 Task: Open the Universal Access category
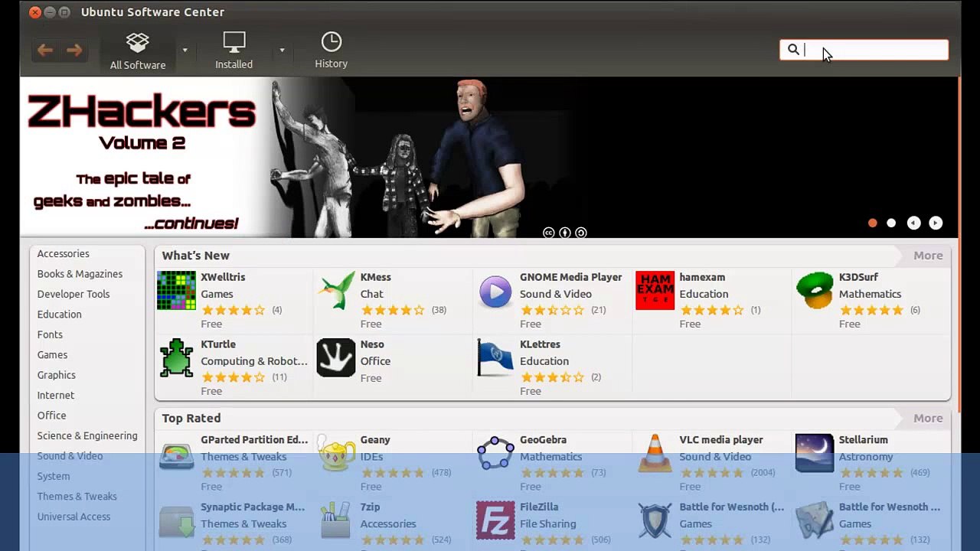[x=73, y=517]
